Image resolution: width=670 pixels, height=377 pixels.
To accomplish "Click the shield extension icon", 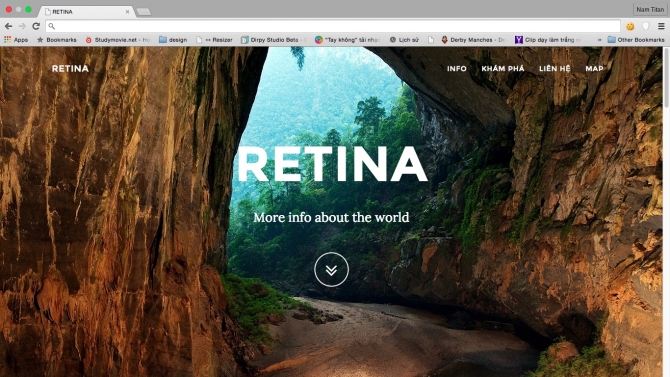I will [x=646, y=26].
